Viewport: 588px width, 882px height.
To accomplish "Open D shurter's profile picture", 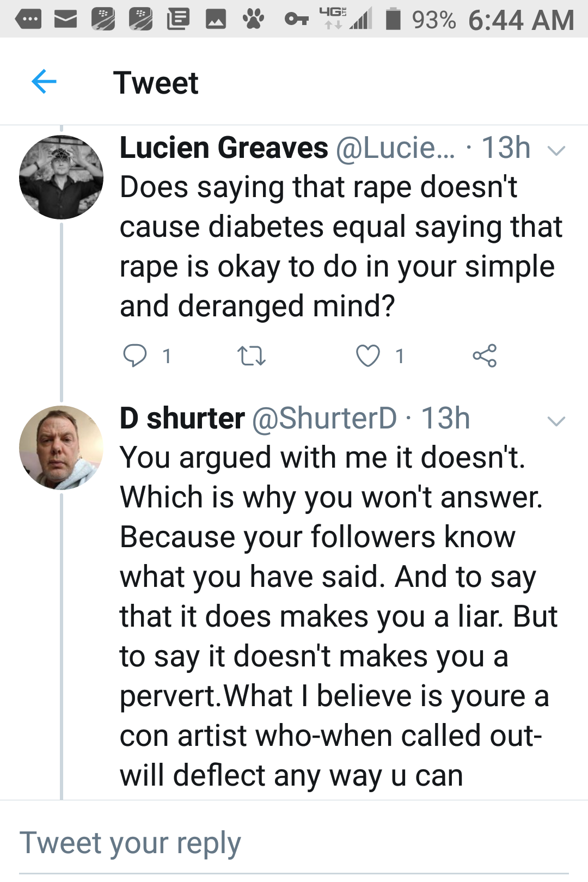I will tap(61, 448).
